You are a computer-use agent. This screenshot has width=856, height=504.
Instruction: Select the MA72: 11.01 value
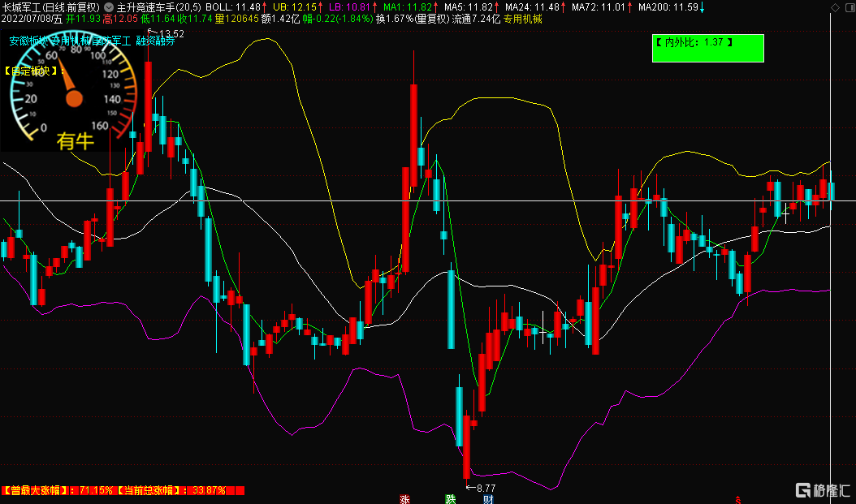[x=599, y=7]
